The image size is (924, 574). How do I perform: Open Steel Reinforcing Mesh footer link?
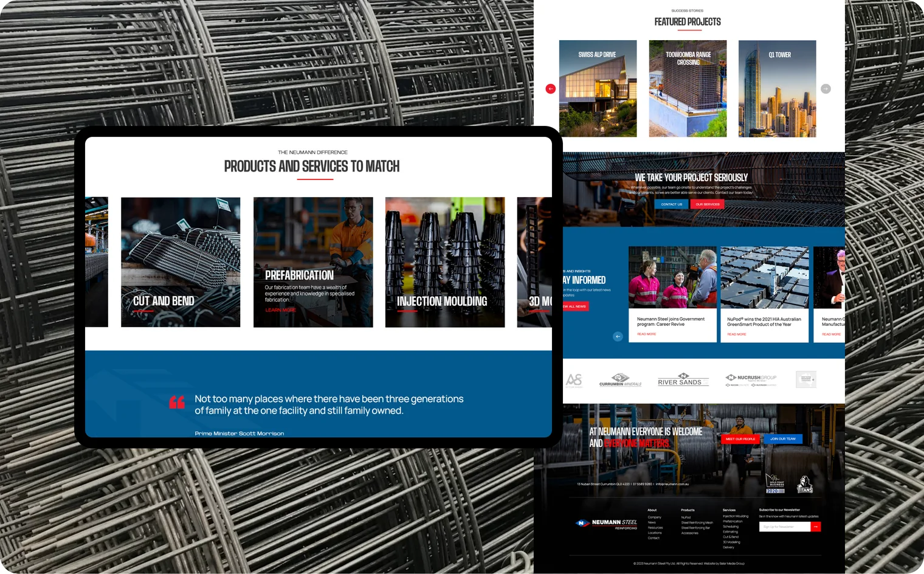click(697, 522)
